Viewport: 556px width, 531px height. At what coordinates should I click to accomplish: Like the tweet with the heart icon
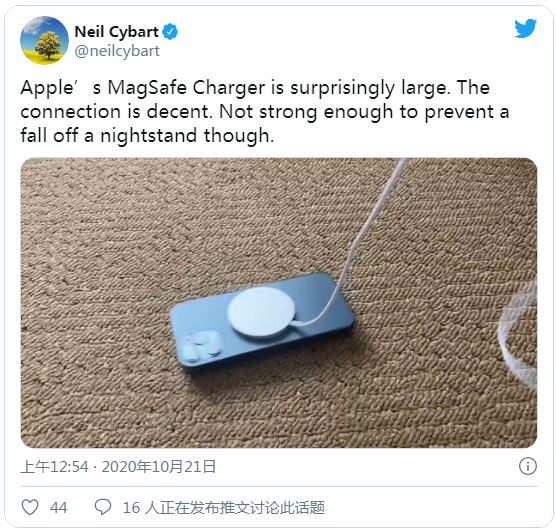(30, 507)
